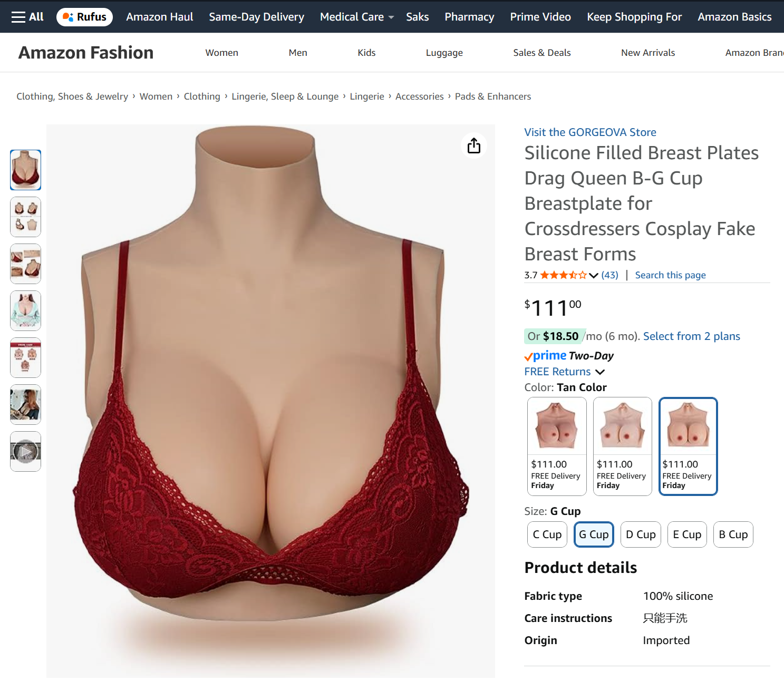Click the Lingerie breadcrumb link
The height and width of the screenshot is (681, 784).
(367, 96)
